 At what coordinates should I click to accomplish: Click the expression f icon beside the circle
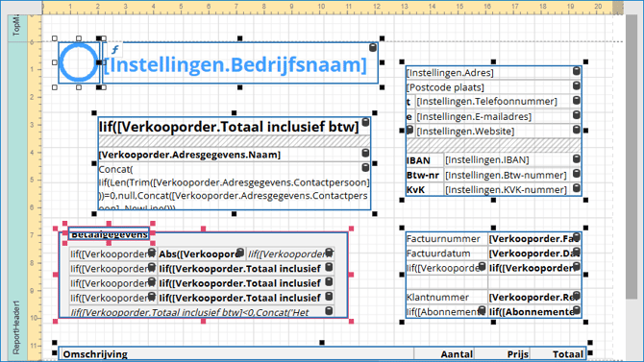coord(115,50)
